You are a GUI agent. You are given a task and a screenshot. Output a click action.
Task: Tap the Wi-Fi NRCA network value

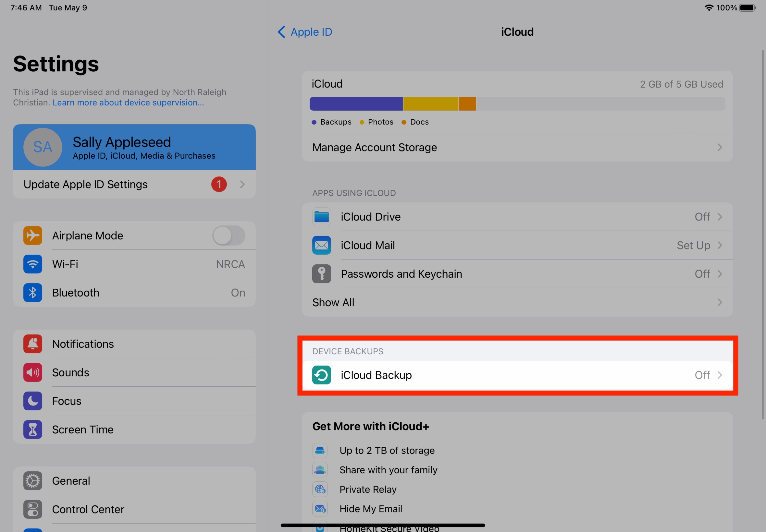click(x=230, y=264)
